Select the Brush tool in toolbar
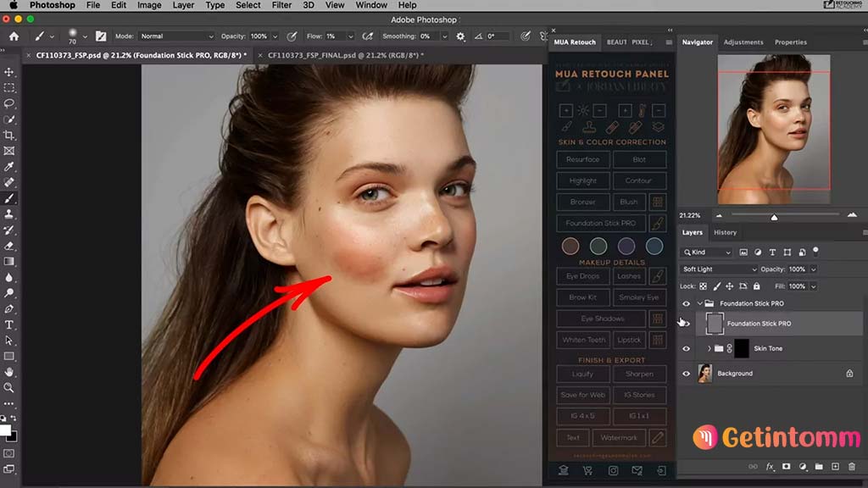The image size is (868, 488). tap(9, 198)
